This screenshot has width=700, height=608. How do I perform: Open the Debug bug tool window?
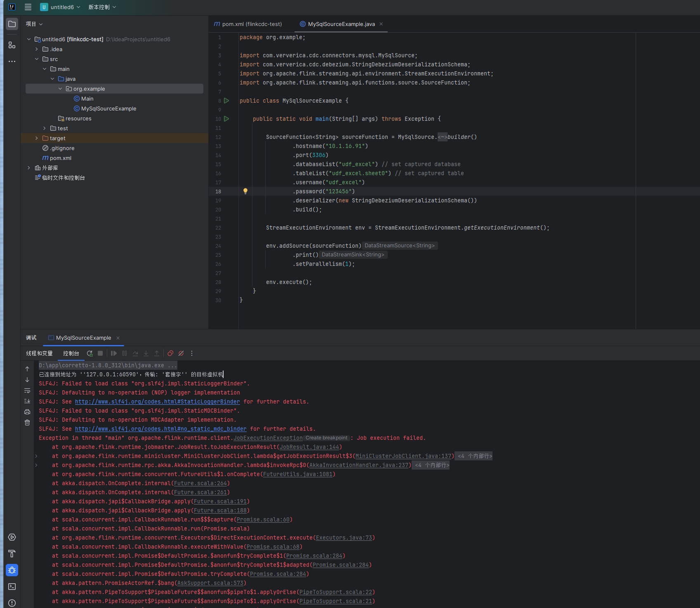(12, 570)
